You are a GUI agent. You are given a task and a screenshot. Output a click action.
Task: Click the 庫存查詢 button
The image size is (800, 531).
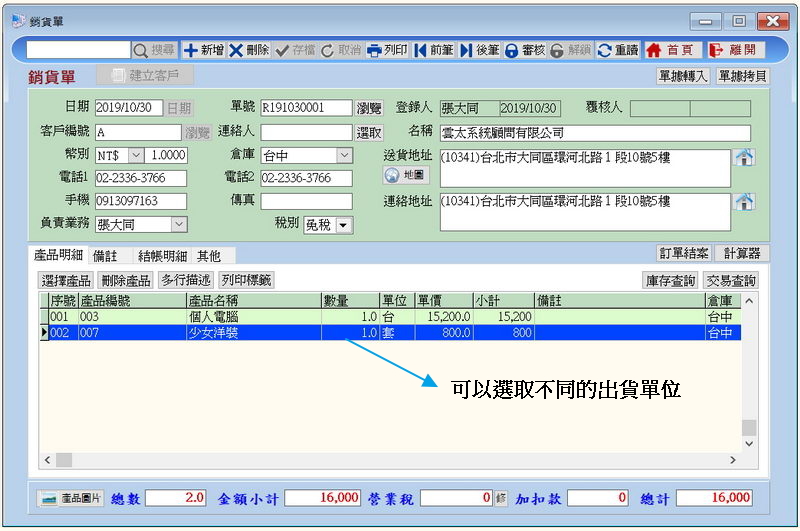click(669, 281)
